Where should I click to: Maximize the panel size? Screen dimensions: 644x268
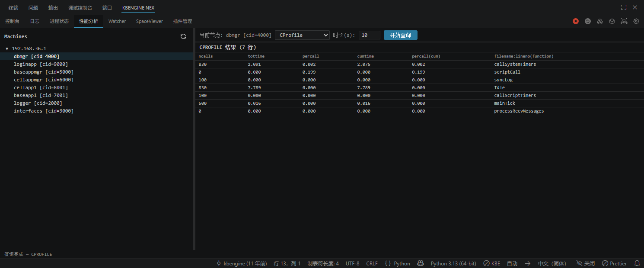[624, 7]
